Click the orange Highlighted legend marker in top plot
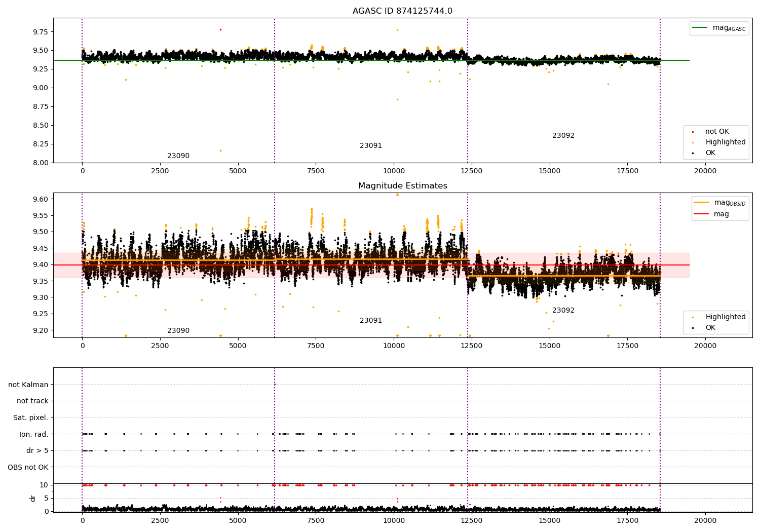The height and width of the screenshot is (532, 760). coord(693,142)
